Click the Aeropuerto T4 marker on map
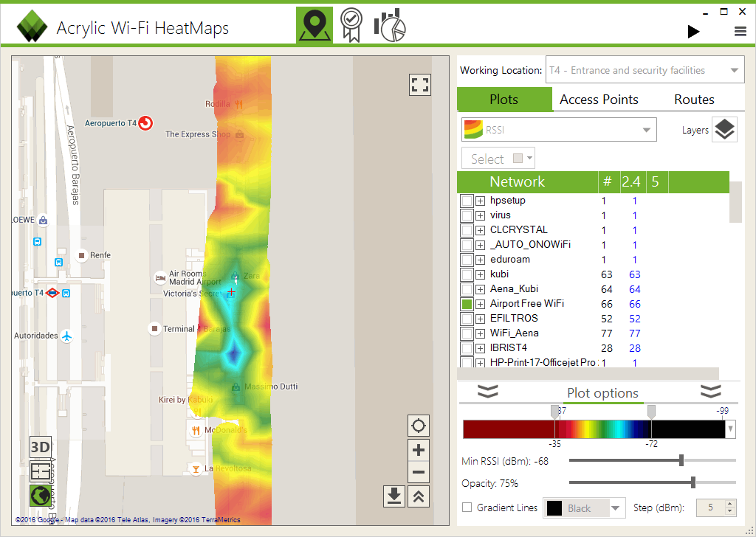This screenshot has width=756, height=537. [x=145, y=123]
